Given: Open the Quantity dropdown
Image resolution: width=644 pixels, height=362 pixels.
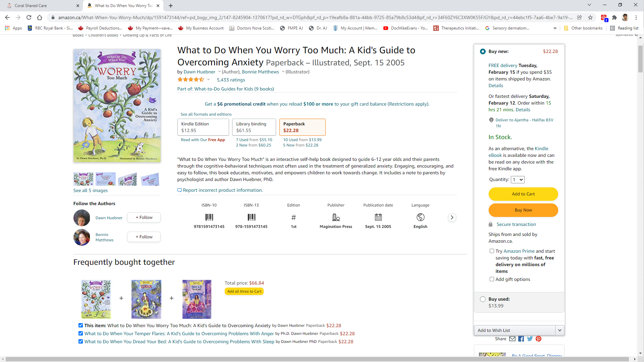Looking at the screenshot, I should coord(518,180).
